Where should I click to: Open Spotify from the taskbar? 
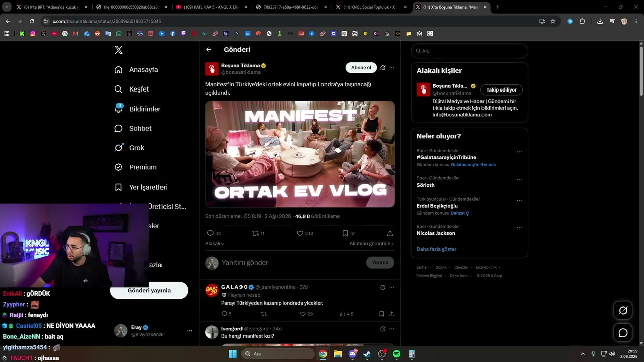[x=396, y=354]
